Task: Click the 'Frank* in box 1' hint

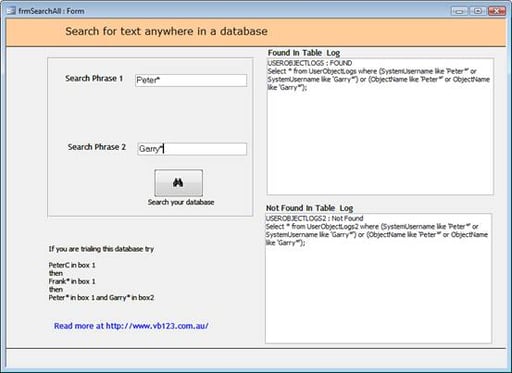Action: point(72,281)
